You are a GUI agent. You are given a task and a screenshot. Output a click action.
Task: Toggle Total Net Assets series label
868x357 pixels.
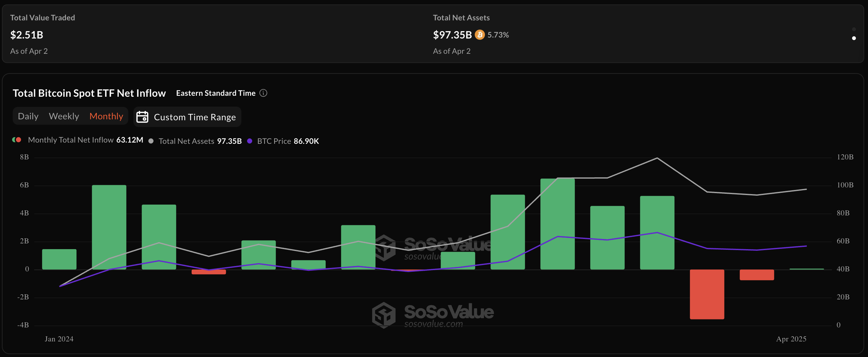[186, 141]
